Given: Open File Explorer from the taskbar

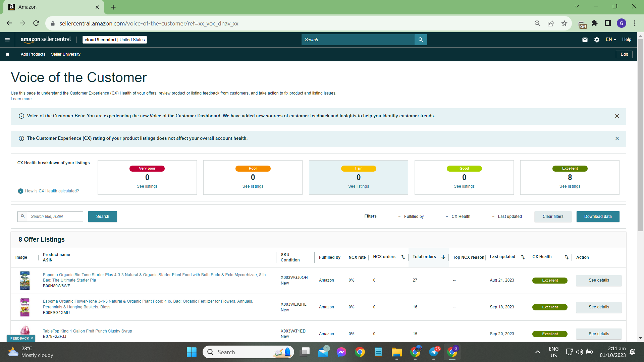Looking at the screenshot, I should [396, 352].
